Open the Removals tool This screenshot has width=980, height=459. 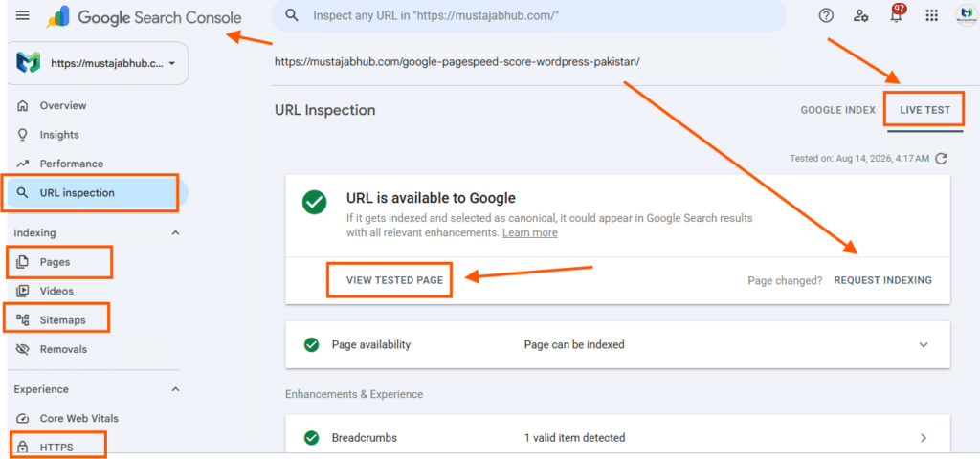[x=64, y=349]
